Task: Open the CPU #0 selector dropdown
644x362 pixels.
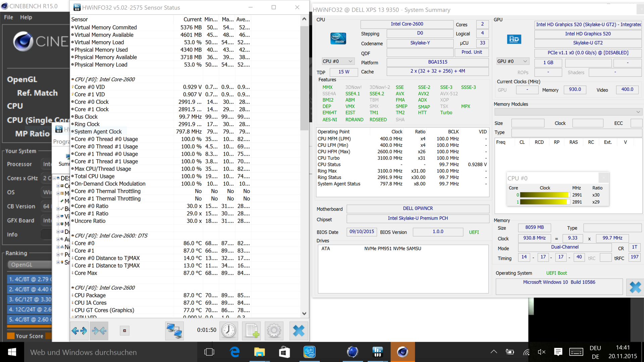Action: coord(338,61)
